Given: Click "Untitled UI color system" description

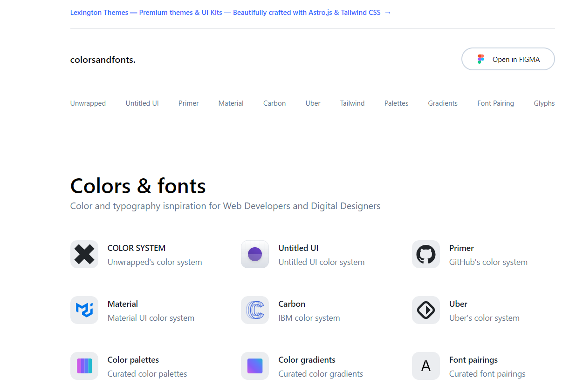Looking at the screenshot, I should point(322,262).
